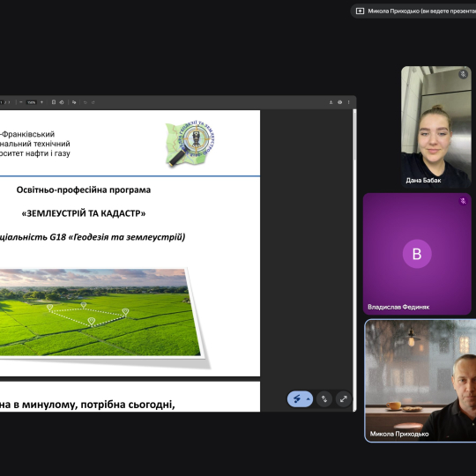The image size is (476, 476).
Task: Select Дана Бабак's video tile
Action: 436,127
